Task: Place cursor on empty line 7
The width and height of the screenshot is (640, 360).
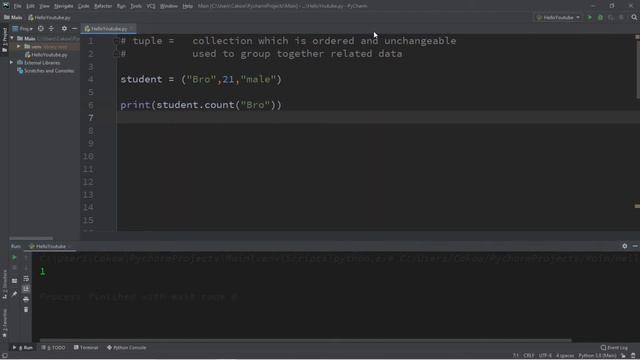Action: tap(378, 118)
